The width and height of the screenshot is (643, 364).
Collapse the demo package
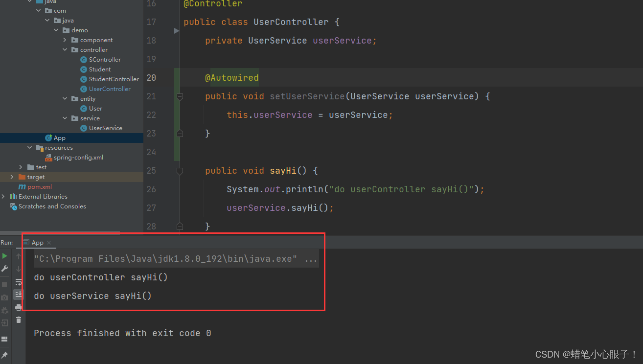coord(56,30)
